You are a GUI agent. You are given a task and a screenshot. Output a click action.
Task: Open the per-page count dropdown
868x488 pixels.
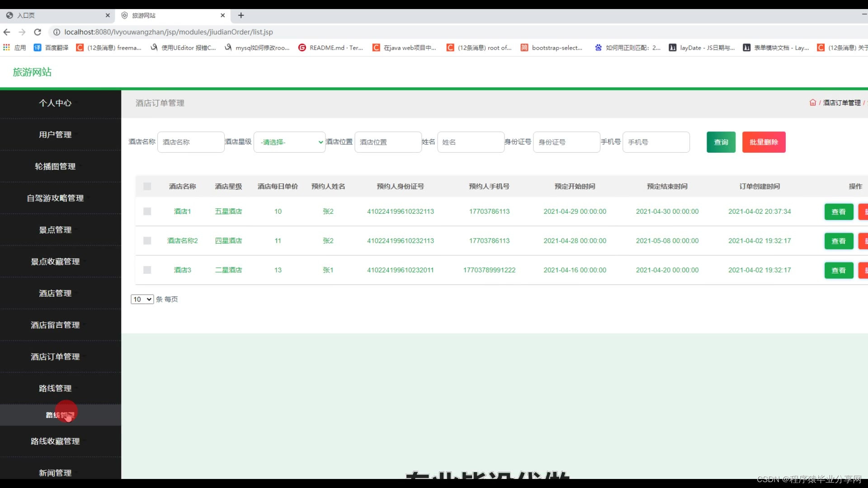(x=142, y=299)
